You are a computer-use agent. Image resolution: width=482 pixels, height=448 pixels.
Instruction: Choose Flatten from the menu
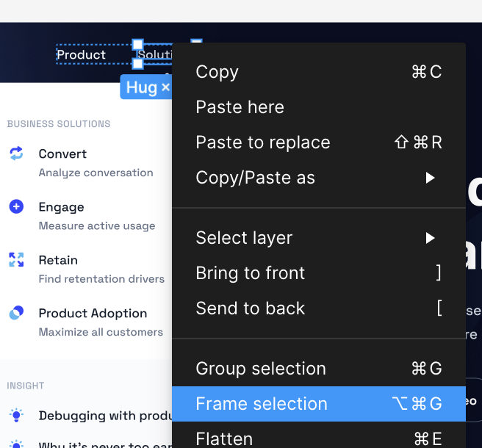tap(319, 438)
